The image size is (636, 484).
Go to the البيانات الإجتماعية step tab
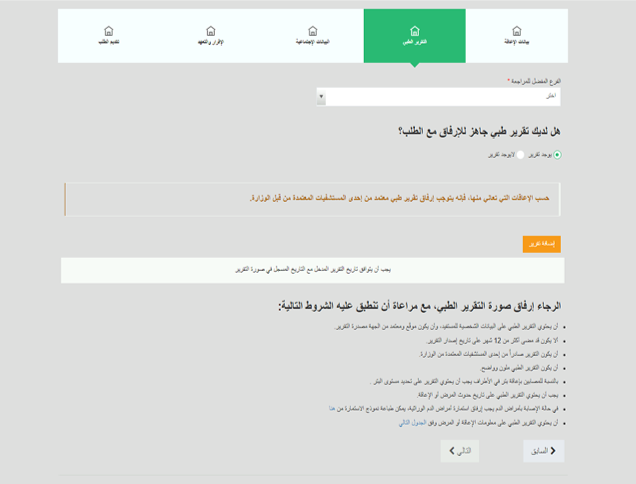[x=312, y=36]
